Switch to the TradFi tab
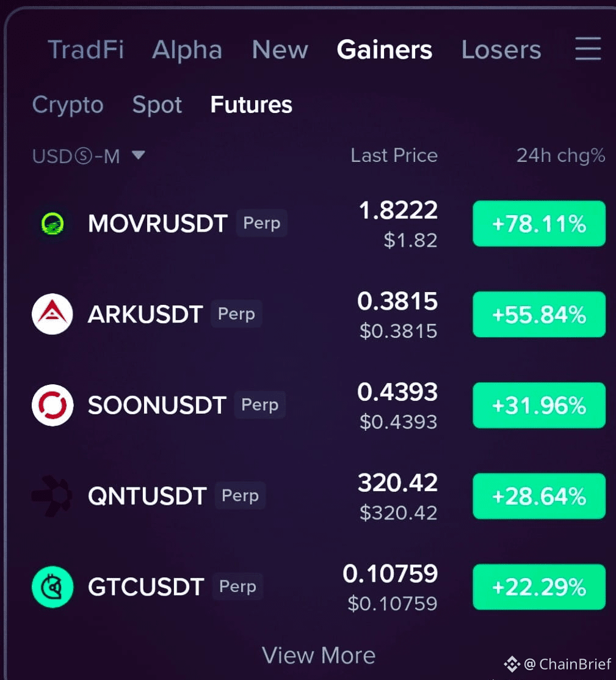 point(86,49)
